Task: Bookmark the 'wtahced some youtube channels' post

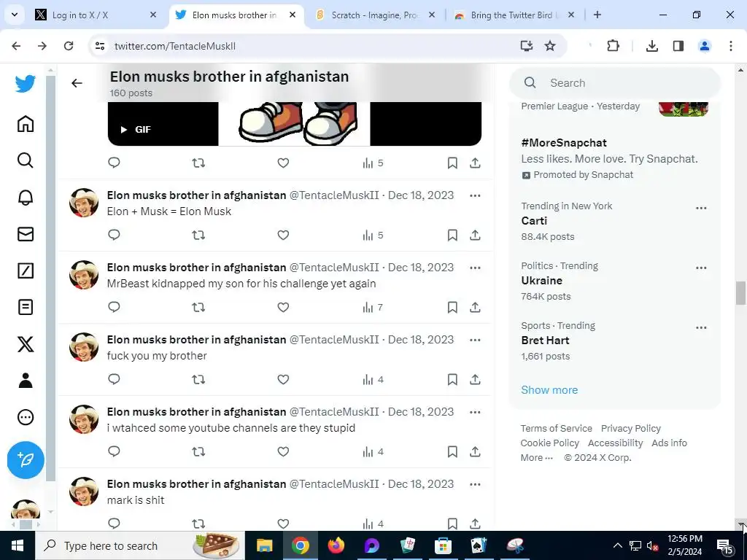Action: [452, 451]
